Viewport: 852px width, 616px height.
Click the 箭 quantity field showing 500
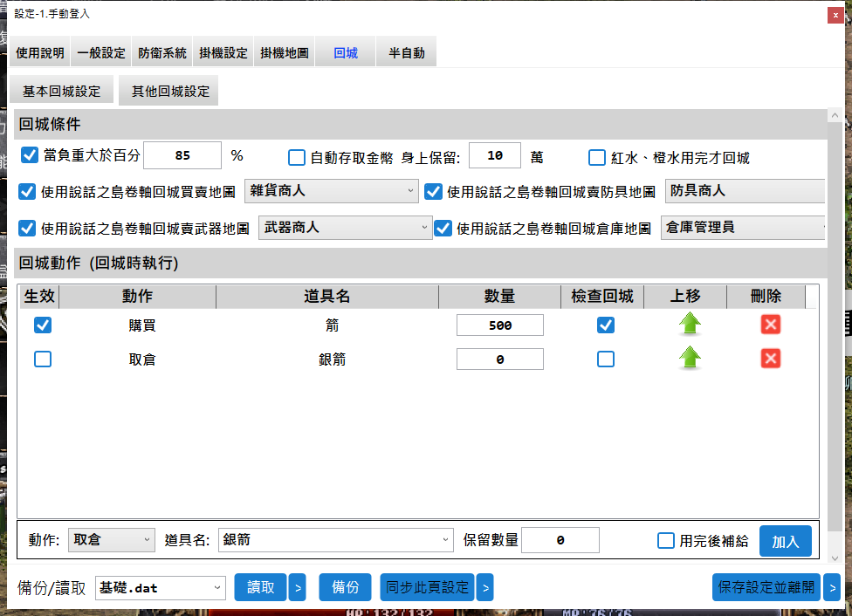(499, 323)
